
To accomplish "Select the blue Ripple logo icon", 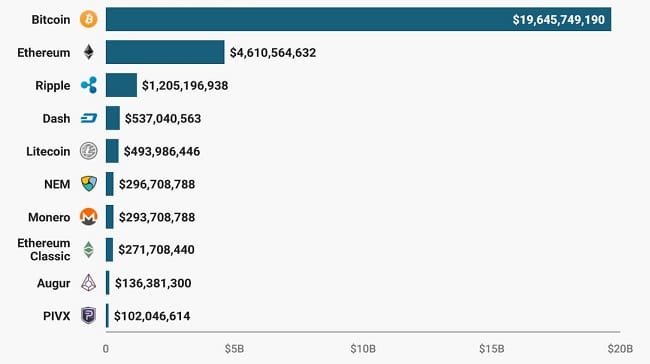I will coord(89,85).
